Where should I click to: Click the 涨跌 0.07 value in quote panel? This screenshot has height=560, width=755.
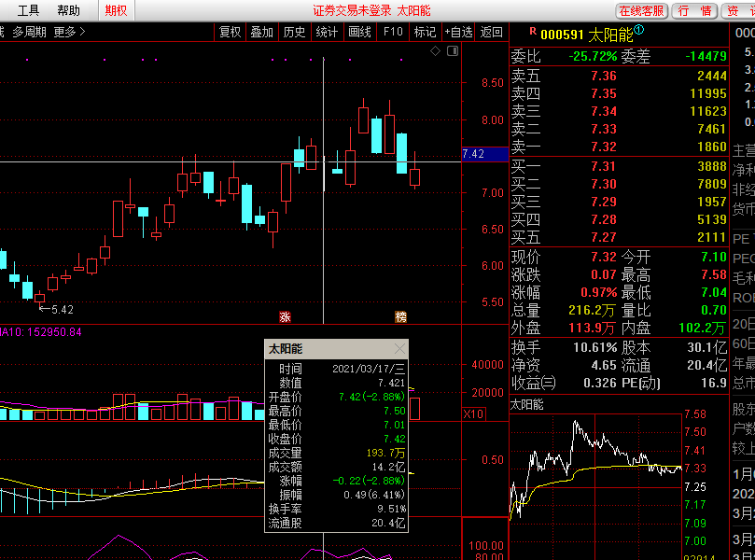604,274
